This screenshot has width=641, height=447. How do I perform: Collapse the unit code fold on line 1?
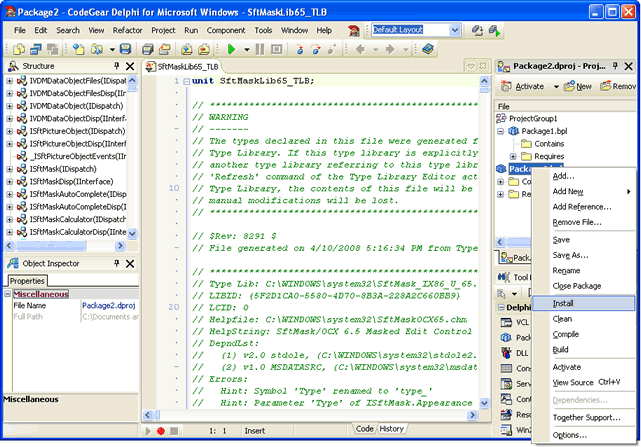tap(186, 81)
